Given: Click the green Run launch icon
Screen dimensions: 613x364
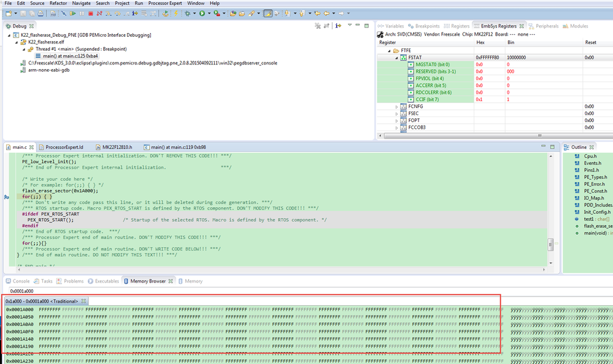Looking at the screenshot, I should [x=202, y=13].
